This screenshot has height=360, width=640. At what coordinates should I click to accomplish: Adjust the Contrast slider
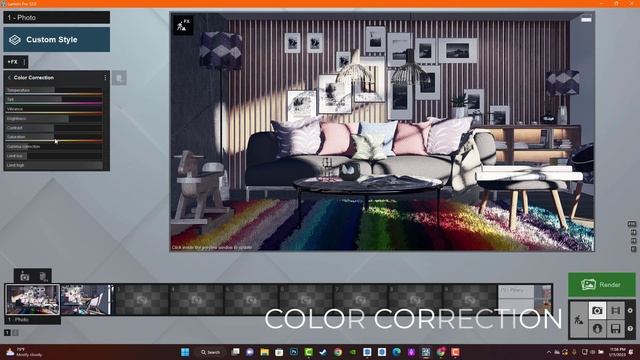[54, 128]
